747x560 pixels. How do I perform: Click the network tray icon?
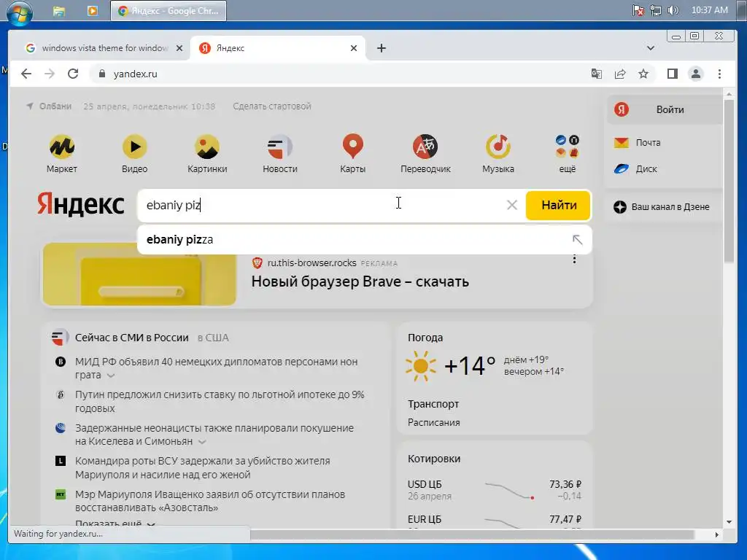[x=656, y=10]
